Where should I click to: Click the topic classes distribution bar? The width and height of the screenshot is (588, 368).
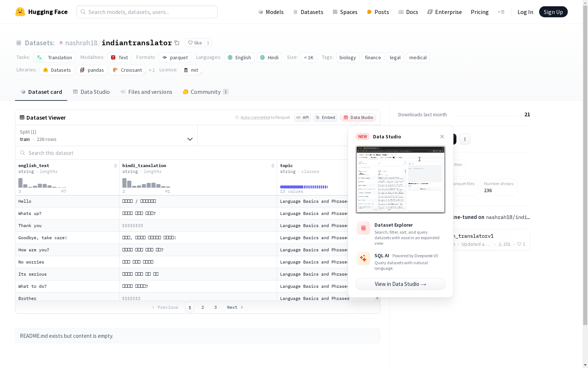pyautogui.click(x=304, y=187)
